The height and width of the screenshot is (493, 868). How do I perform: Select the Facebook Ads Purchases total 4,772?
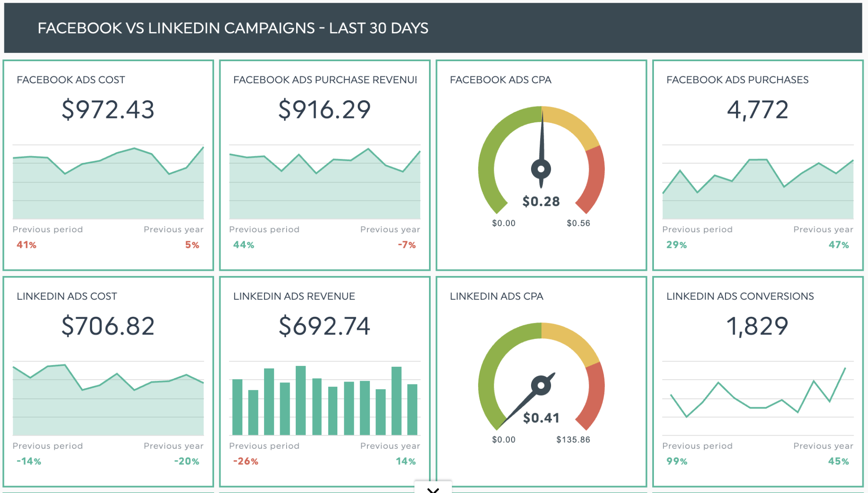(758, 110)
